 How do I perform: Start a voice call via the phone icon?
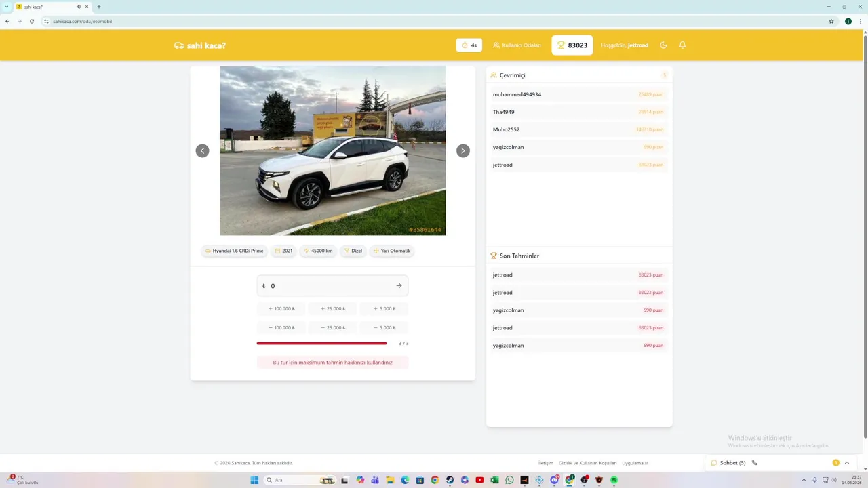click(754, 463)
